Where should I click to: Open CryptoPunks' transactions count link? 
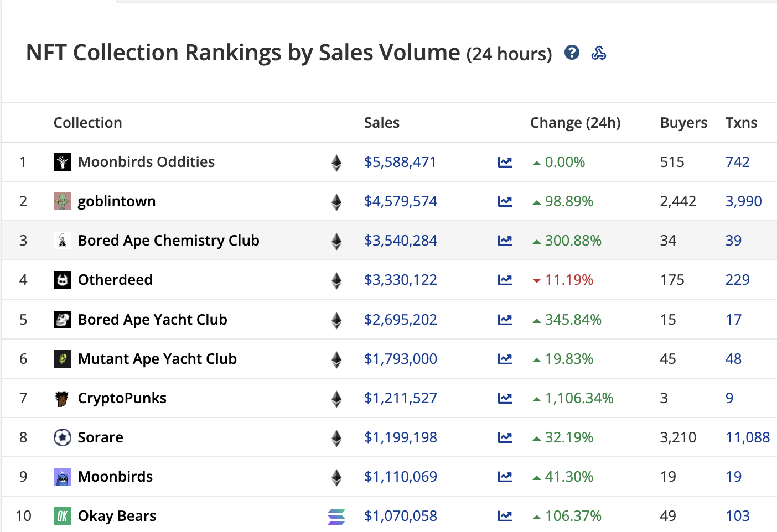point(729,398)
